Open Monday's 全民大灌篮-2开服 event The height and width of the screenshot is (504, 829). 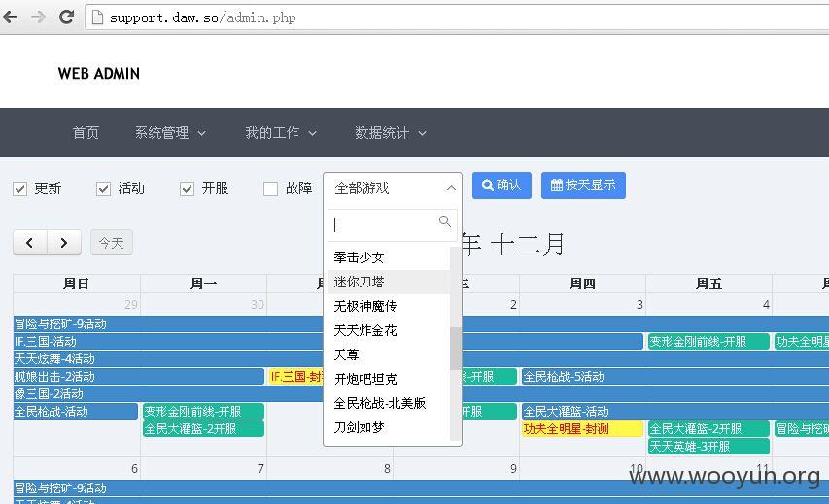pos(203,428)
